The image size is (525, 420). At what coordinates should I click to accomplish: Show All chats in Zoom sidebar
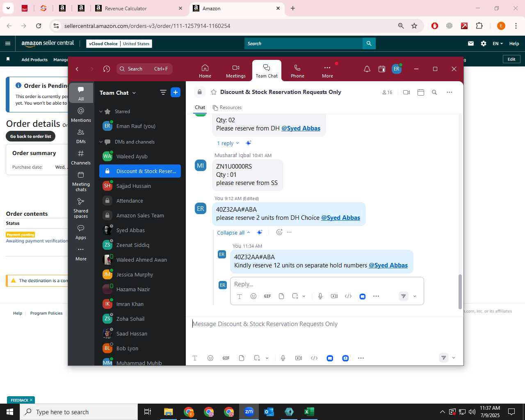tap(81, 93)
